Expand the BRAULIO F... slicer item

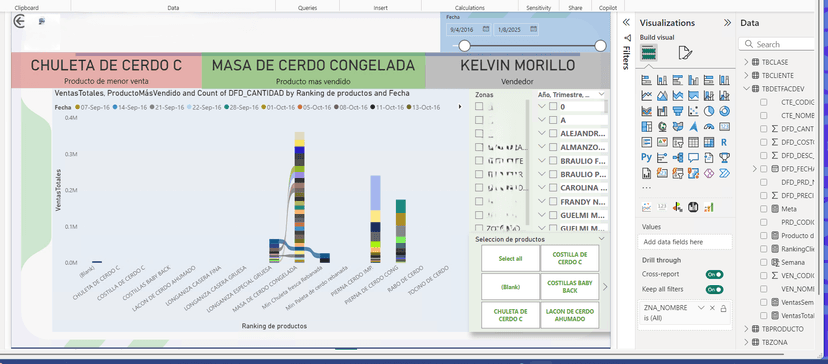click(541, 161)
